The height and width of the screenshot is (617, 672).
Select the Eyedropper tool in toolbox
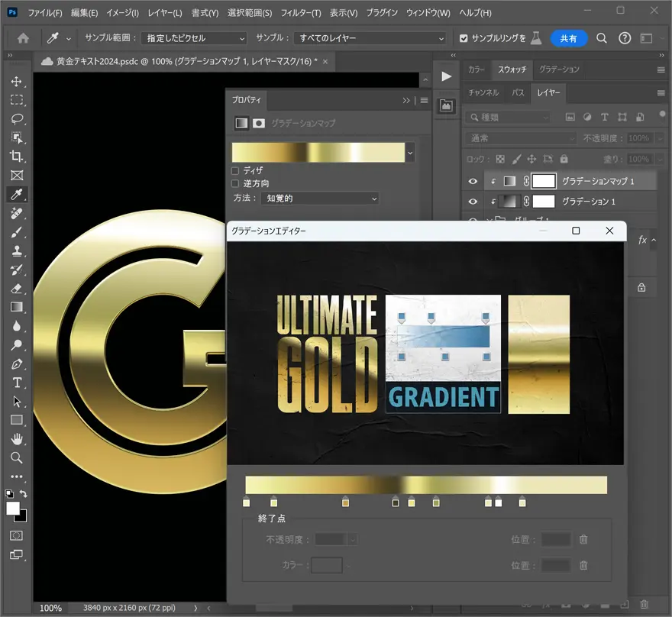click(x=17, y=194)
